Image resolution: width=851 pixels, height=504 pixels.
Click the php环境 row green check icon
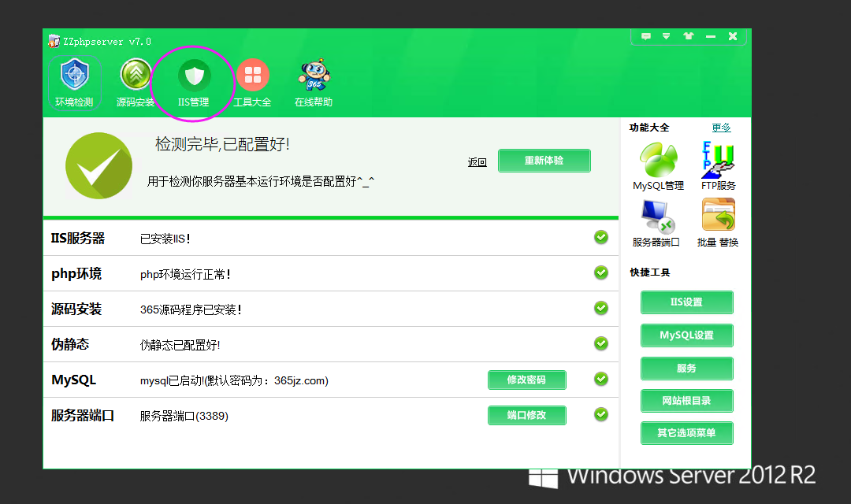point(600,272)
